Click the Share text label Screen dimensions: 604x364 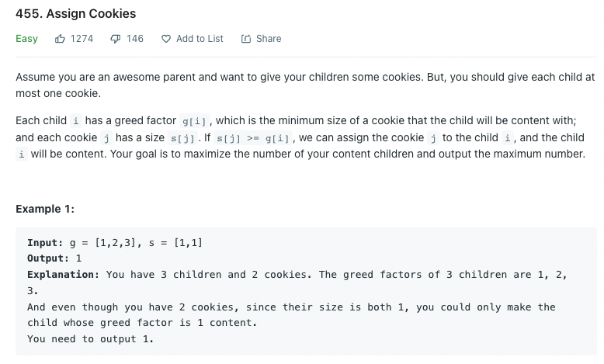(x=269, y=39)
